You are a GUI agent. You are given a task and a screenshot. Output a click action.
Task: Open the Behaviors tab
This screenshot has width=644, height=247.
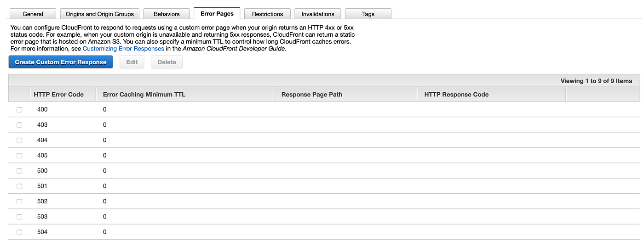pos(167,14)
